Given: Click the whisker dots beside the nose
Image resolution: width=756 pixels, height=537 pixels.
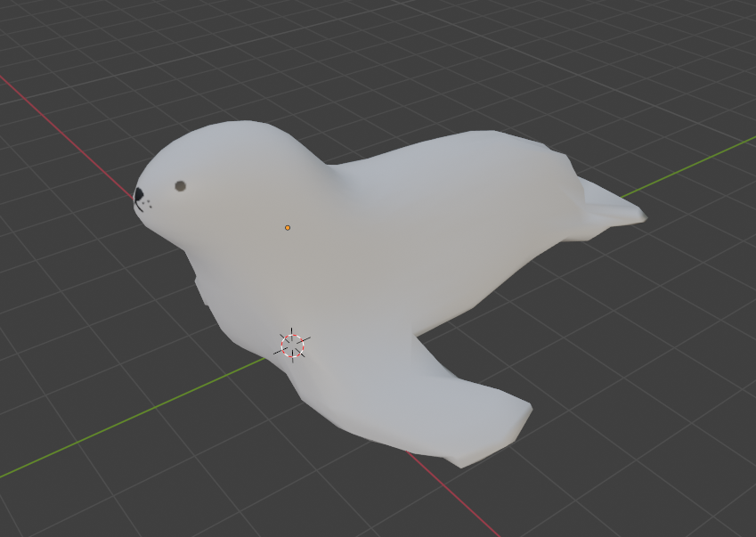Looking at the screenshot, I should (149, 205).
